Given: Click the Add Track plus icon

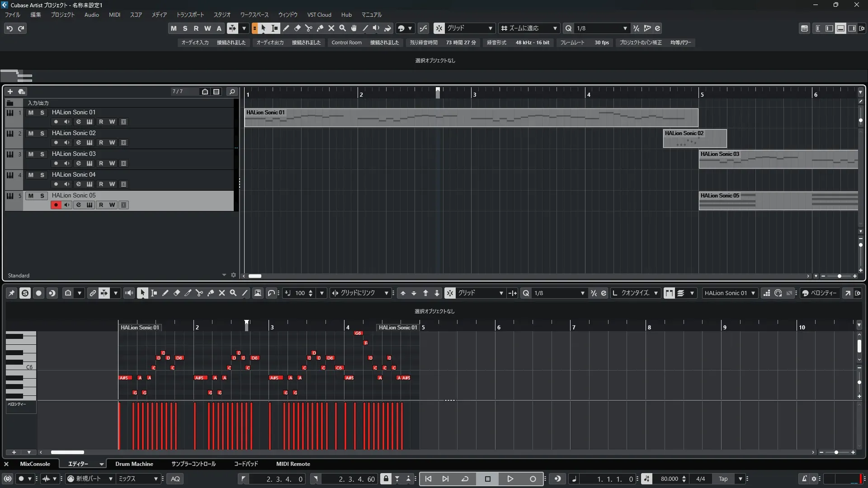Looking at the screenshot, I should point(10,92).
